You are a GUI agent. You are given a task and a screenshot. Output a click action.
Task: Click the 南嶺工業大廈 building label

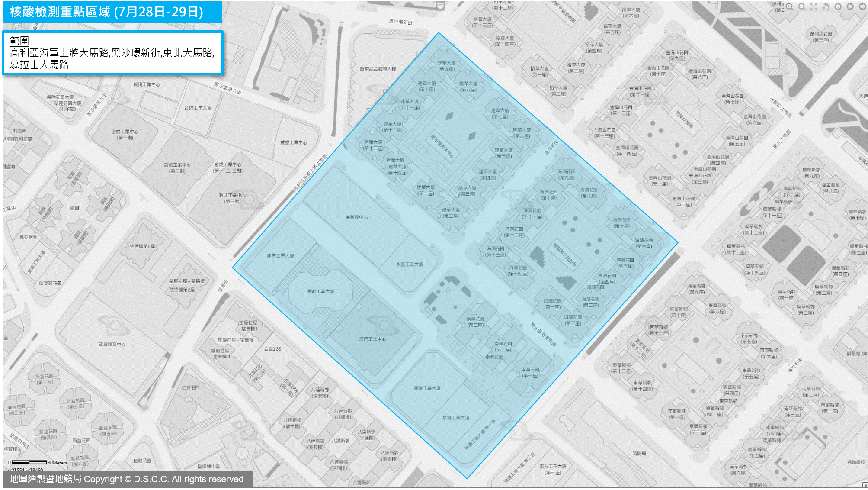click(x=427, y=388)
